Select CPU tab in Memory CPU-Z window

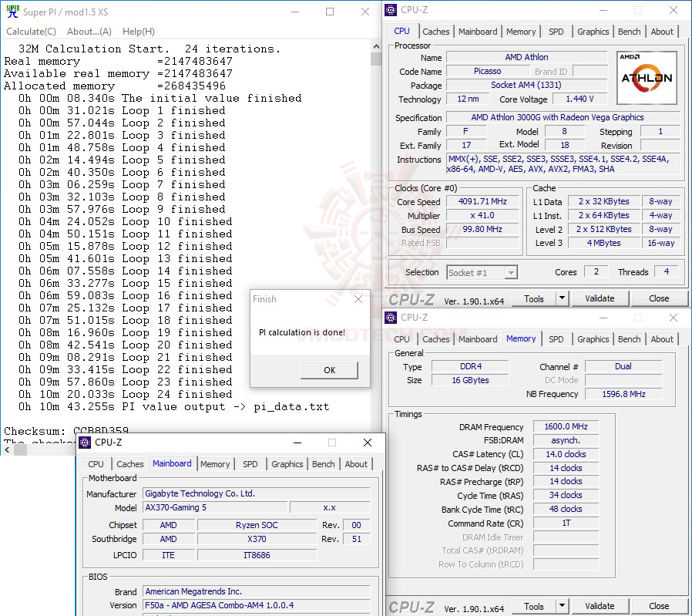tap(401, 339)
